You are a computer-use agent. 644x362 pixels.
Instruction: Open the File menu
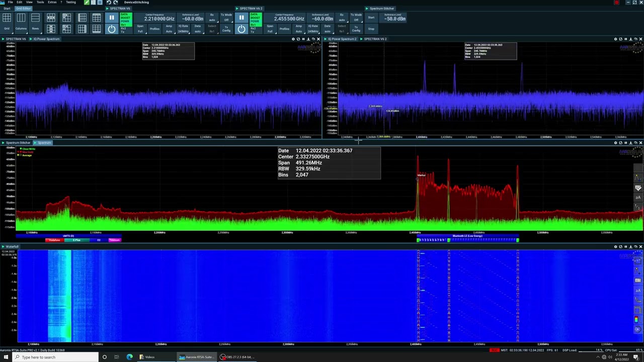pyautogui.click(x=10, y=2)
